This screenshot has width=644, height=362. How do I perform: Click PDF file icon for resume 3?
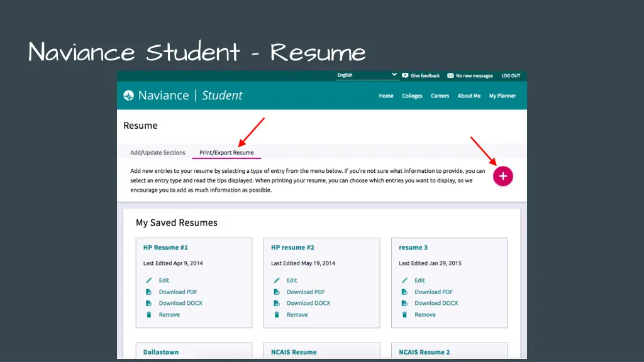click(404, 292)
